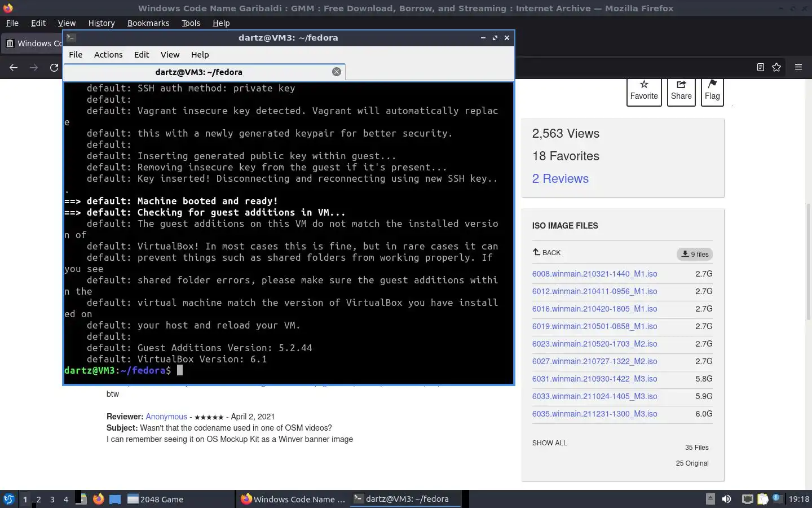The image size is (812, 508).
Task: Click the Firefox logo in title bar
Action: pos(8,8)
